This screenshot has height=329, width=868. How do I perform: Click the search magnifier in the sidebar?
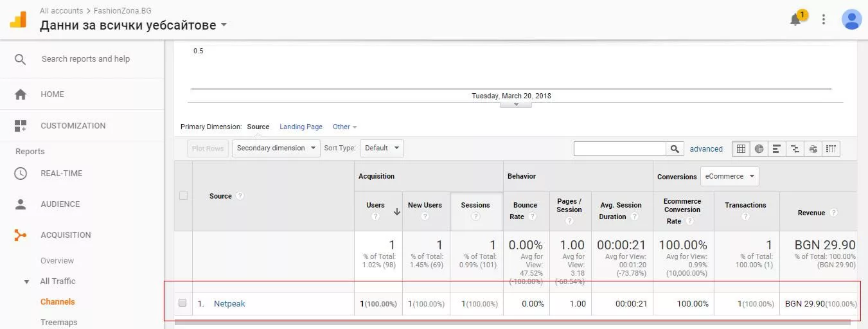pos(21,59)
